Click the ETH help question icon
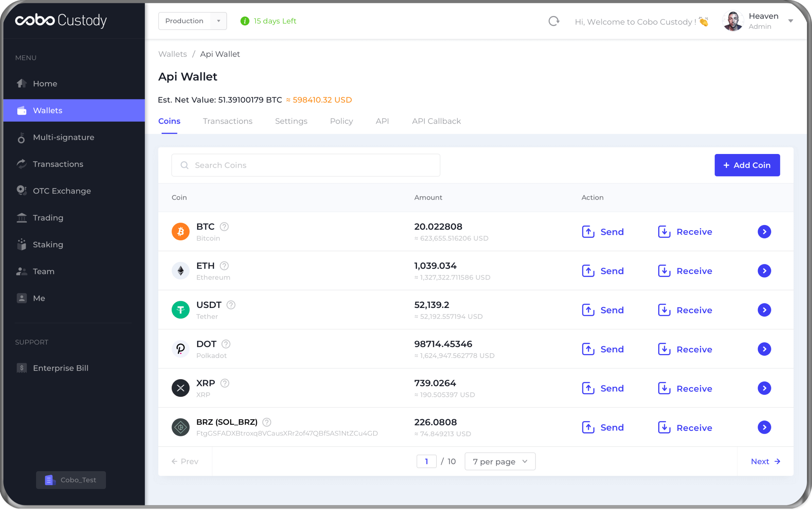The width and height of the screenshot is (812, 510). pos(224,265)
